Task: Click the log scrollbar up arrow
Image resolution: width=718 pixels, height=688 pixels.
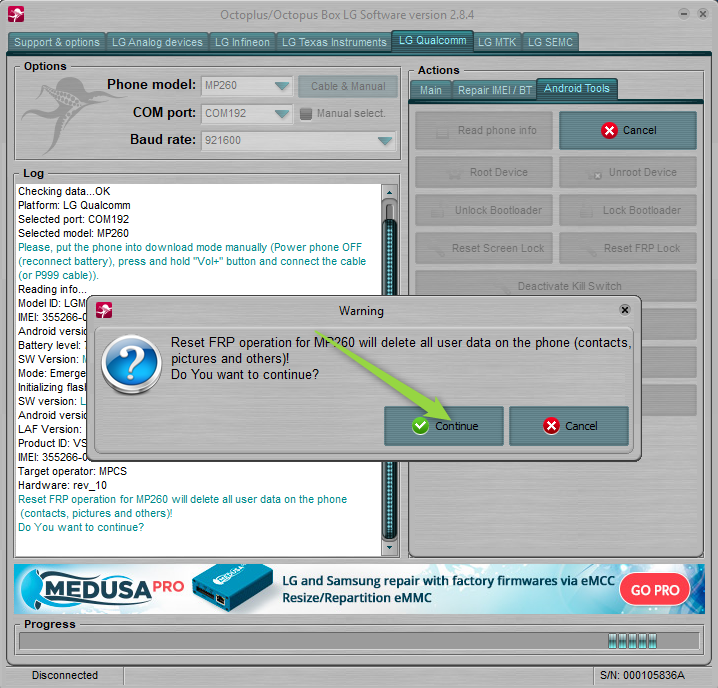Action: tap(389, 192)
